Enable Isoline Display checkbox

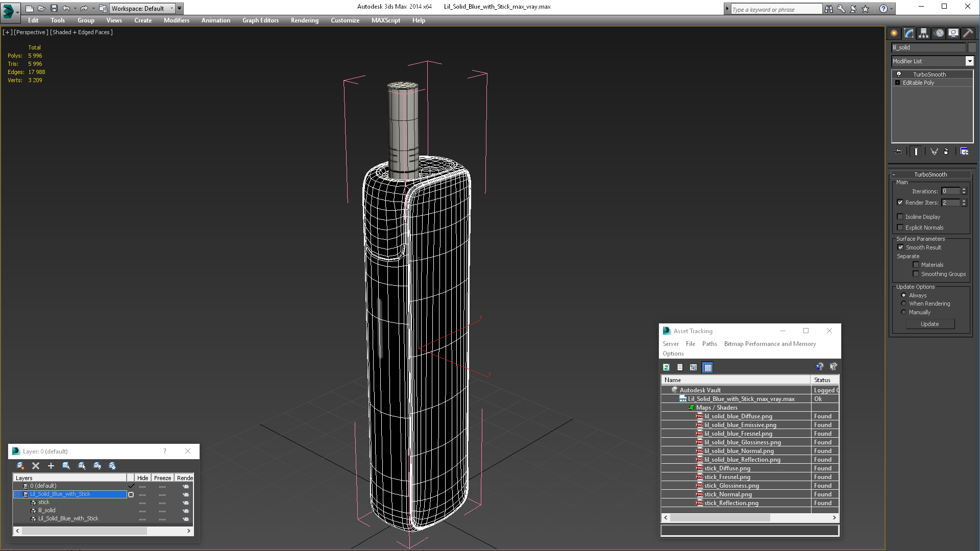(900, 217)
